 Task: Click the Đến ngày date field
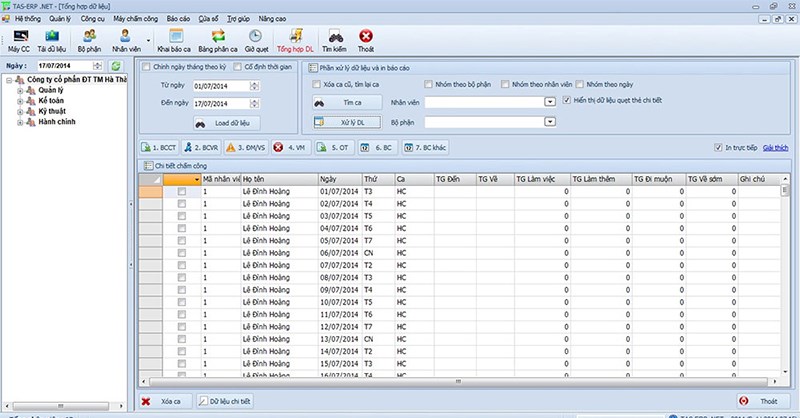221,104
